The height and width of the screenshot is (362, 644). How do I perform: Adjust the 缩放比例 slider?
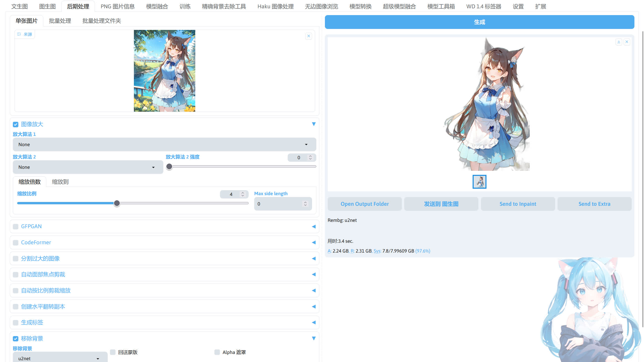coord(117,203)
